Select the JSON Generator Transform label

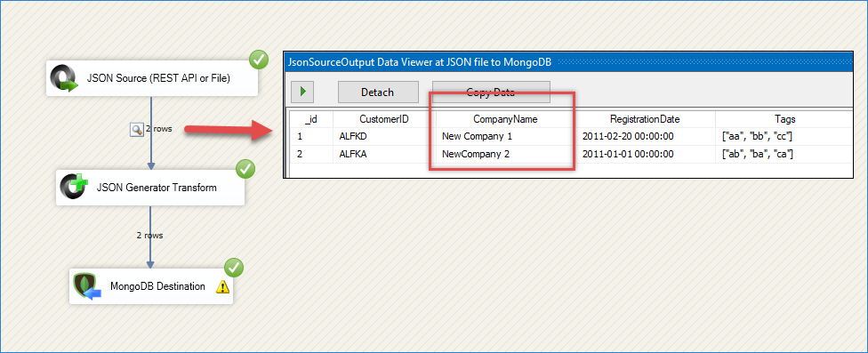[157, 188]
